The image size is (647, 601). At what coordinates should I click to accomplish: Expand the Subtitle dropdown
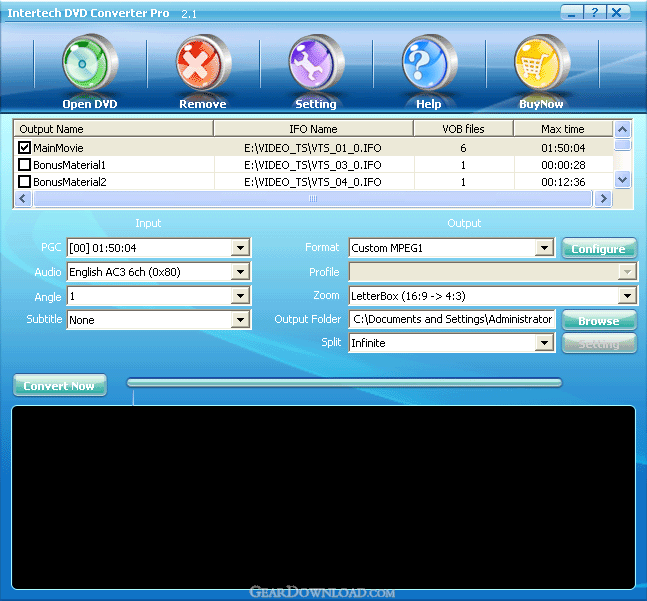[240, 320]
